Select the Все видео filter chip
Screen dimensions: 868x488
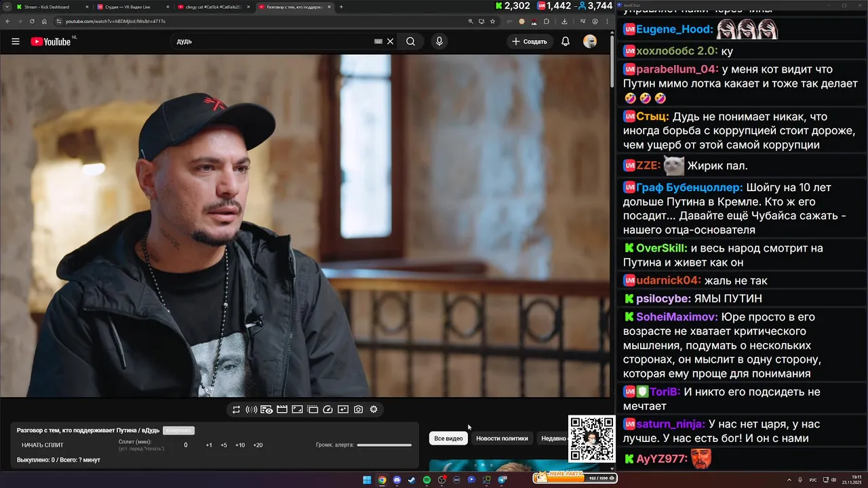448,439
